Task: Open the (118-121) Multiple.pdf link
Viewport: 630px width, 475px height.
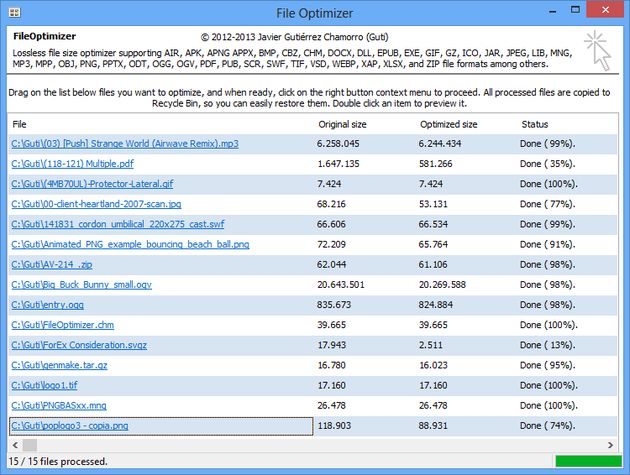Action: pyautogui.click(x=72, y=164)
